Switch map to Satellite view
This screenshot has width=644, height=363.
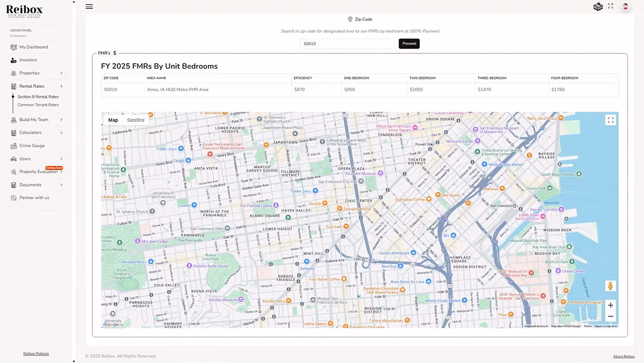point(135,120)
